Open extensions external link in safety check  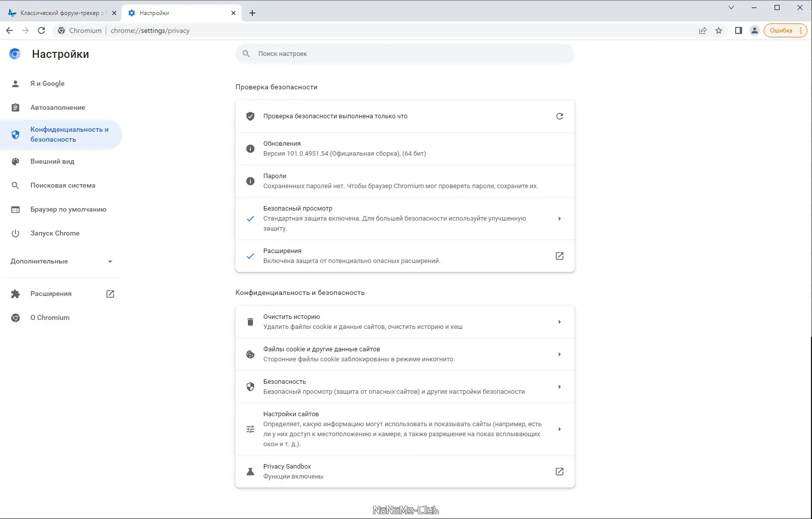pos(560,256)
